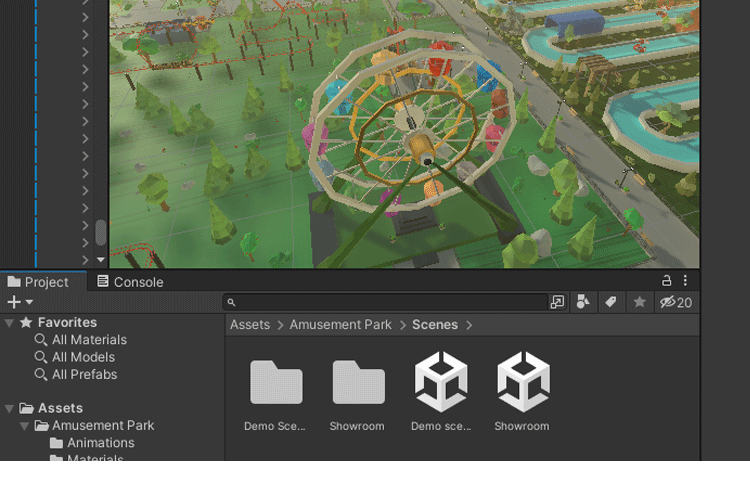Collapse the Assets tree root
This screenshot has height=480, width=750.
click(x=9, y=408)
